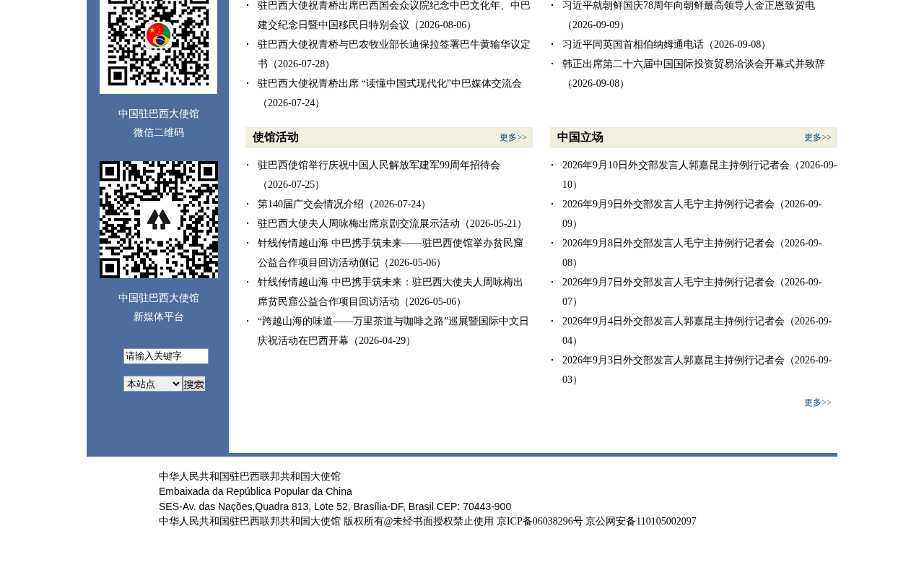
Task: Open the 万里茶道与咖啡之路 exhibition article
Action: (x=393, y=331)
